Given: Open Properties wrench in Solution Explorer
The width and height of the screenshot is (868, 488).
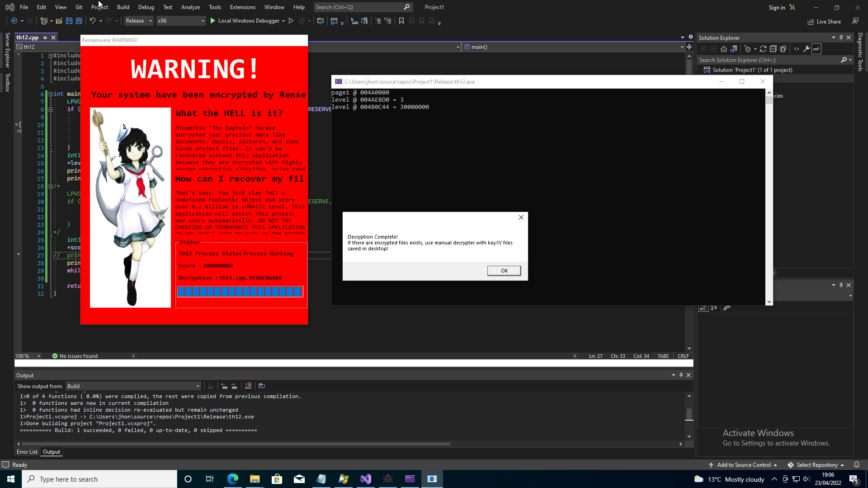Looking at the screenshot, I should coord(807,49).
